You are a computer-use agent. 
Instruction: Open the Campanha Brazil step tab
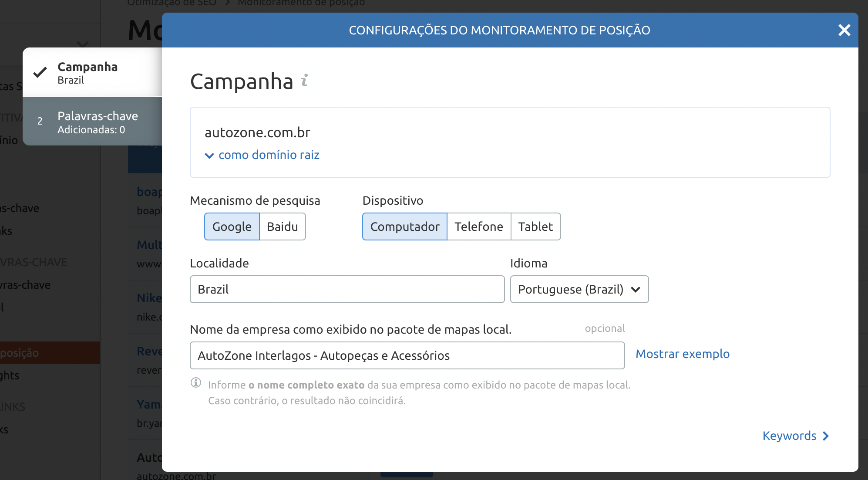click(92, 72)
